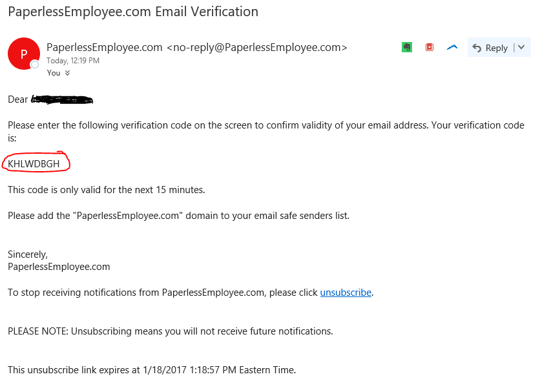Expand more reply options next to Reply
Viewport: 540px width, 392px height.
click(x=521, y=47)
